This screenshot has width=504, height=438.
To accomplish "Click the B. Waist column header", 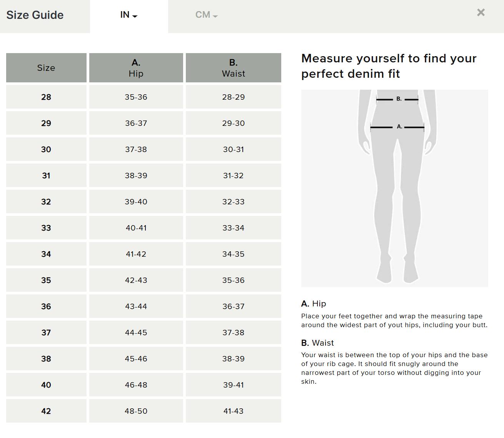I will [233, 67].
